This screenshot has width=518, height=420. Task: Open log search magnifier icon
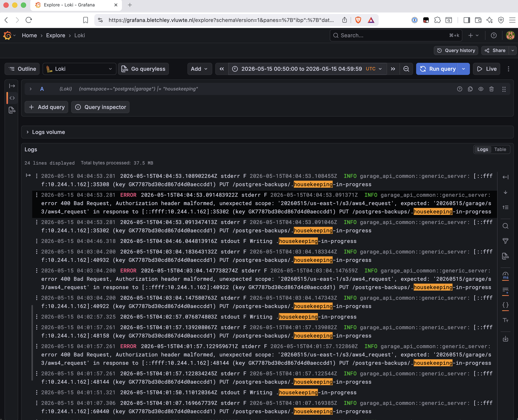tap(506, 226)
